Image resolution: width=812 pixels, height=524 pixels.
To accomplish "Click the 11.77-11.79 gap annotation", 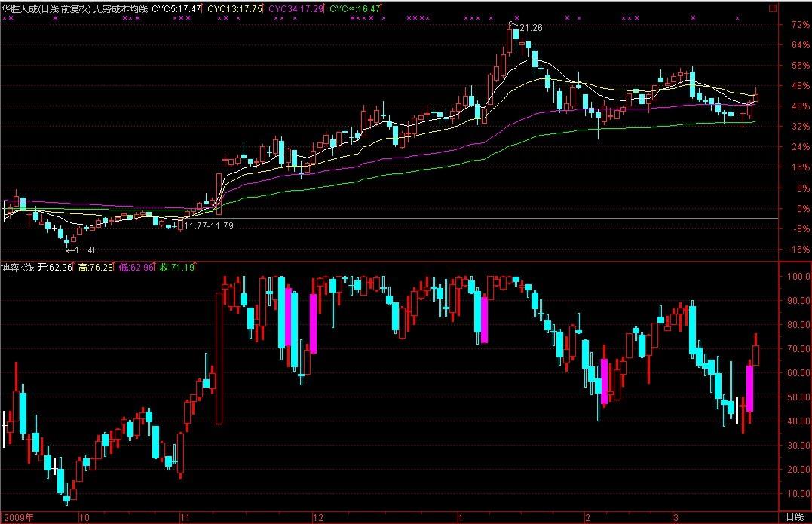I will click(x=210, y=225).
